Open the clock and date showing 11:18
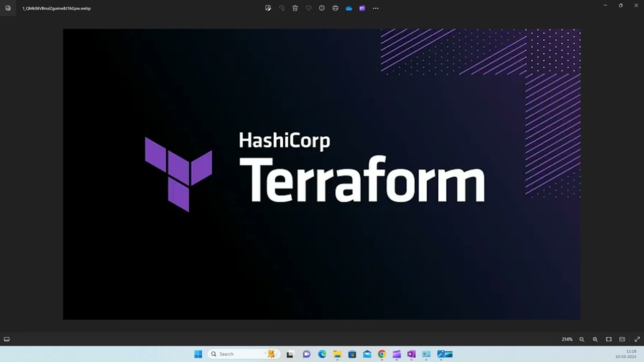The width and height of the screenshot is (644, 362). pyautogui.click(x=626, y=354)
